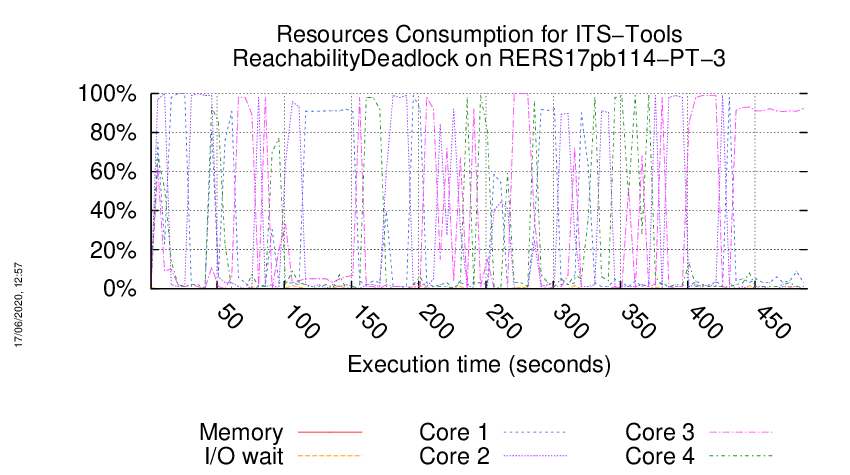Click the 'Execution time (seconds)' axis title
This screenshot has height=475, width=850.
(479, 364)
